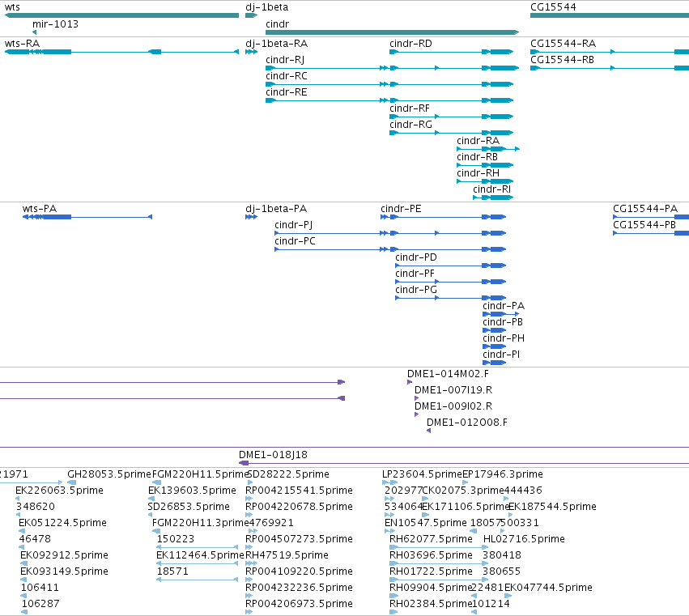Select EK092912.5prime EST label

[64, 555]
